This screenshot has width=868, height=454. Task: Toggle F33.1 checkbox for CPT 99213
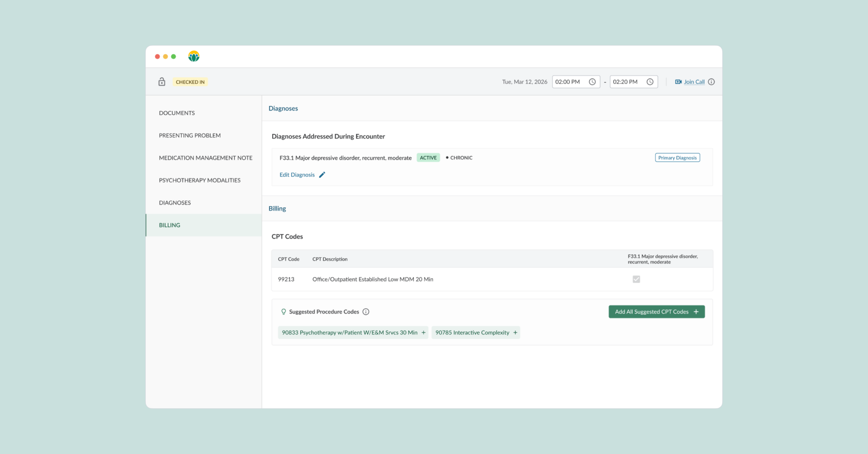[x=636, y=279]
